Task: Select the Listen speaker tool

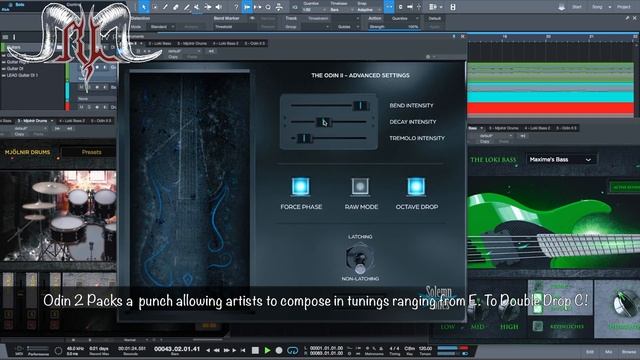Action: pyautogui.click(x=218, y=7)
